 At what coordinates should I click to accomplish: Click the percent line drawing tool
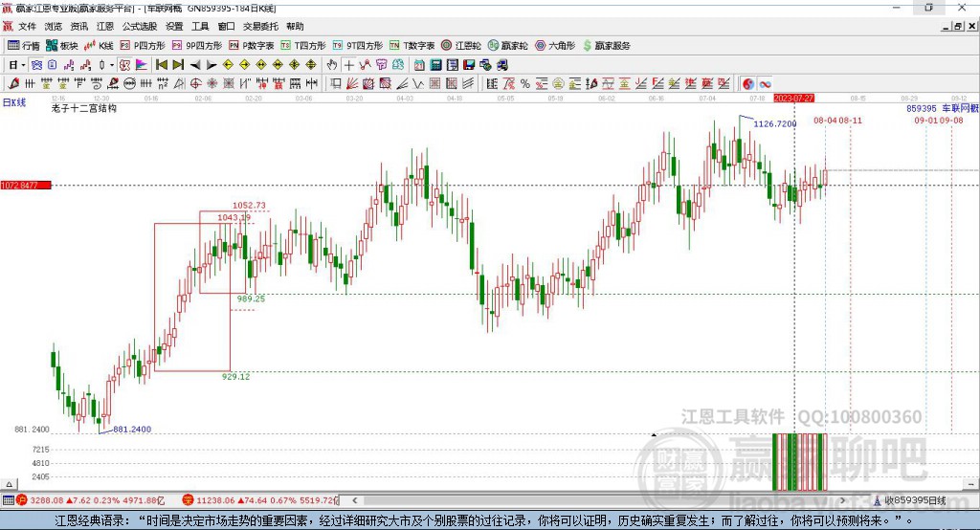[x=524, y=84]
